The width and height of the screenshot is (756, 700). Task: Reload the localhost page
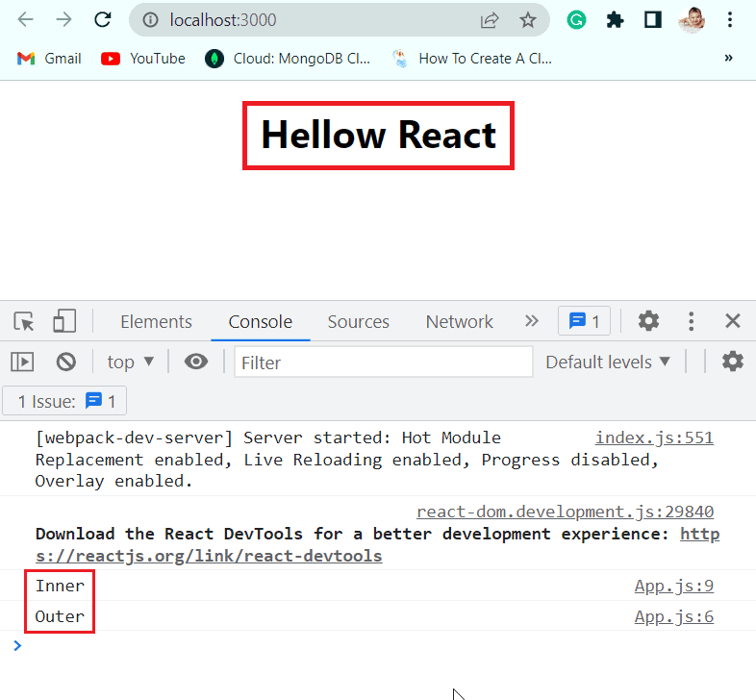(x=103, y=20)
